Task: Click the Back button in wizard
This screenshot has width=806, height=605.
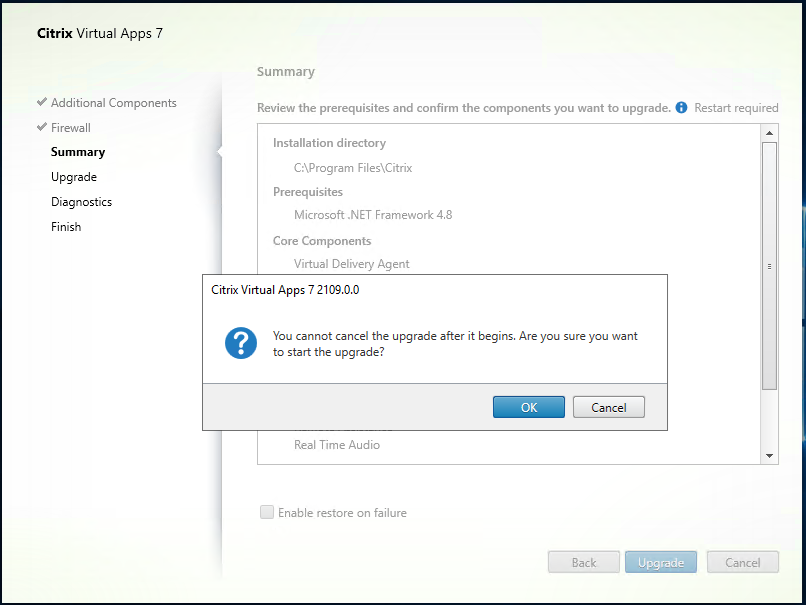Action: coord(584,562)
